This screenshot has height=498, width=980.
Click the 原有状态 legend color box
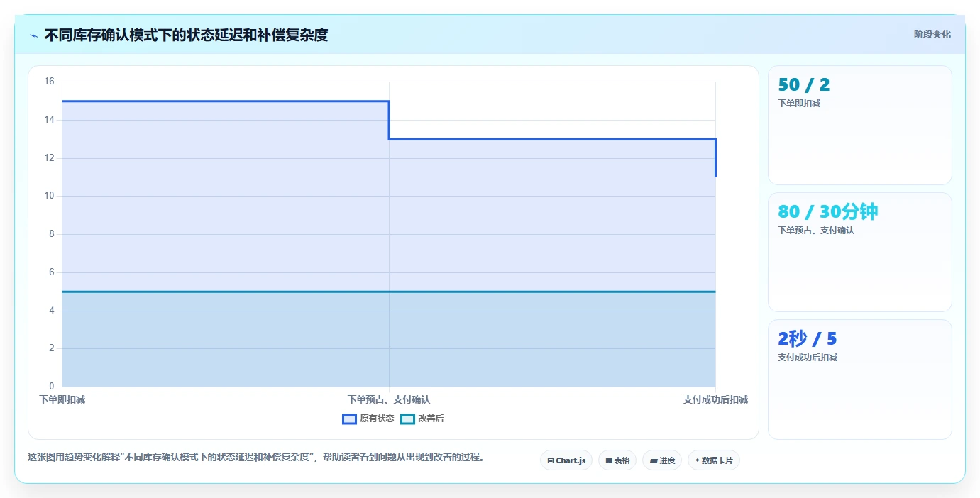click(349, 419)
